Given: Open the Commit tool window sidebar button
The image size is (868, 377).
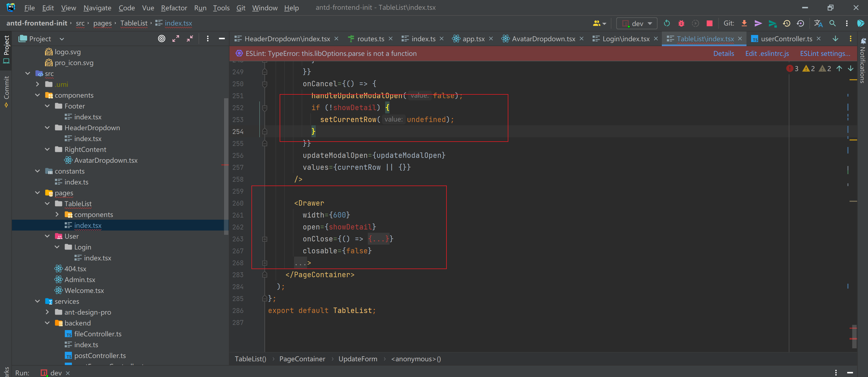Looking at the screenshot, I should coord(6,92).
